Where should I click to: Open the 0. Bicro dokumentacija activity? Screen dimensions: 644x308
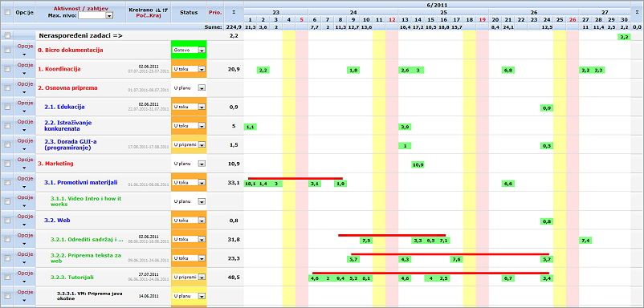pyautogui.click(x=70, y=50)
